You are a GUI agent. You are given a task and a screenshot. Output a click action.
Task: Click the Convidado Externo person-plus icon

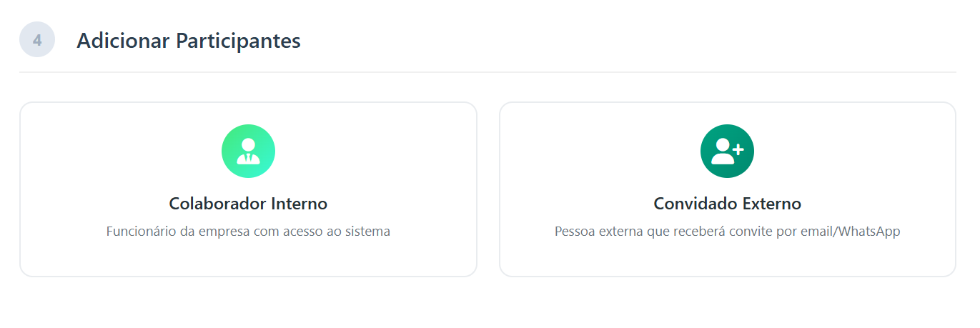click(x=727, y=151)
